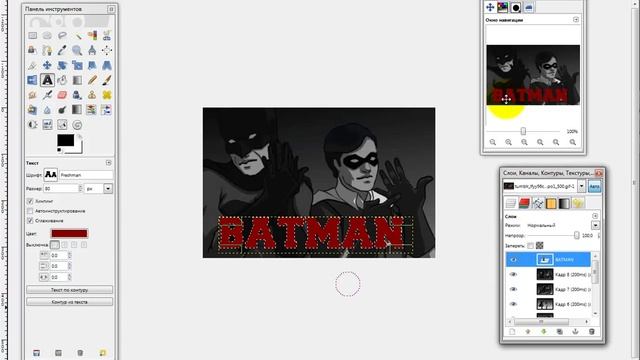Duplicate the selected layer
The width and height of the screenshot is (640, 360).
(x=560, y=332)
